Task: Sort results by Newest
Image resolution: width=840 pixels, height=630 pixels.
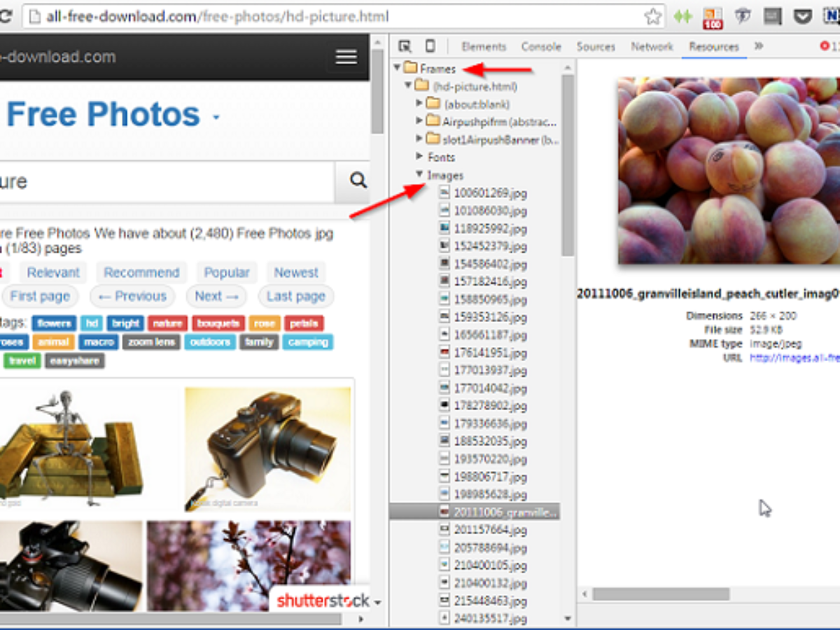Action: click(x=296, y=272)
